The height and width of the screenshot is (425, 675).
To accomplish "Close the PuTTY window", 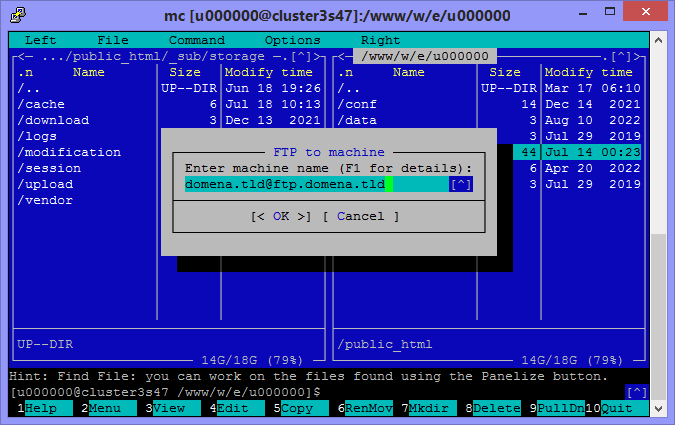I will click(x=645, y=12).
